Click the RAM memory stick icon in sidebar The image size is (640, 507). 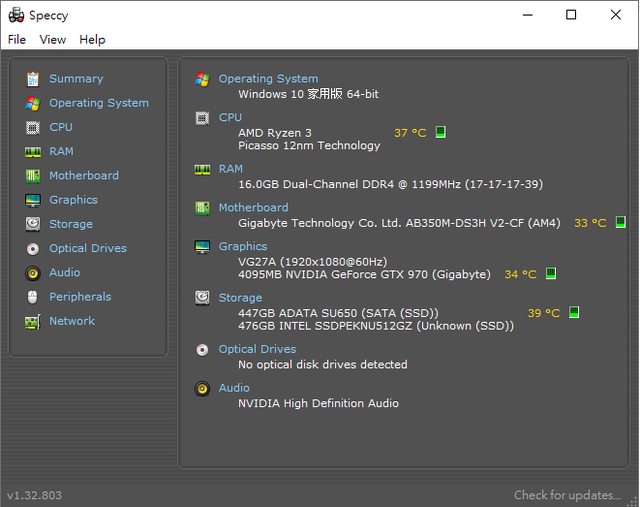[x=33, y=152]
